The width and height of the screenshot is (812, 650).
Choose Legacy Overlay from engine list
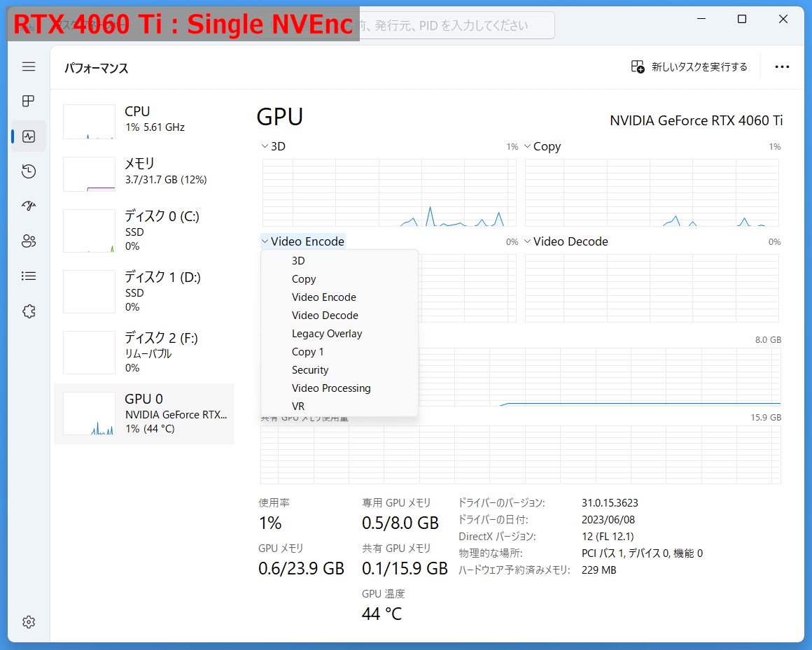(339, 334)
